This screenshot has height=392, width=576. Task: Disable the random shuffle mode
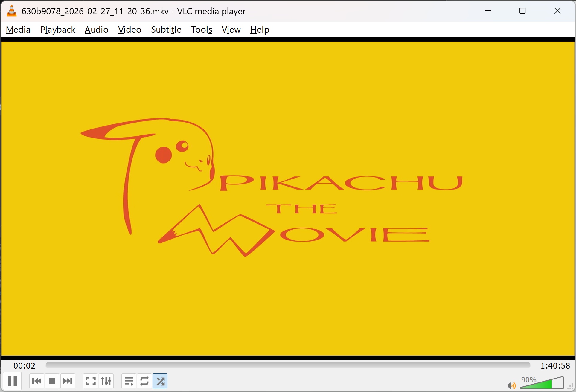click(x=160, y=381)
